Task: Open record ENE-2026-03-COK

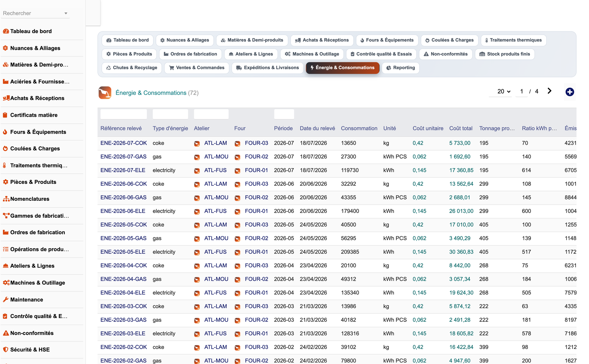Action: [123, 306]
